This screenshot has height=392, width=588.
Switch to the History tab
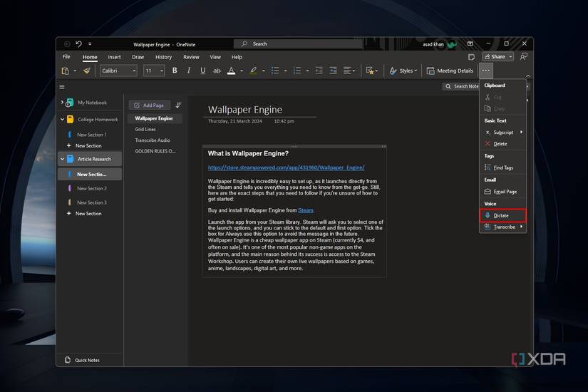coord(163,57)
